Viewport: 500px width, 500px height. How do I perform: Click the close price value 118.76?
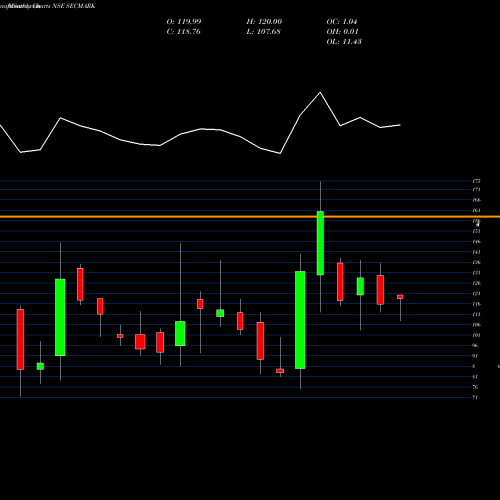pyautogui.click(x=189, y=32)
